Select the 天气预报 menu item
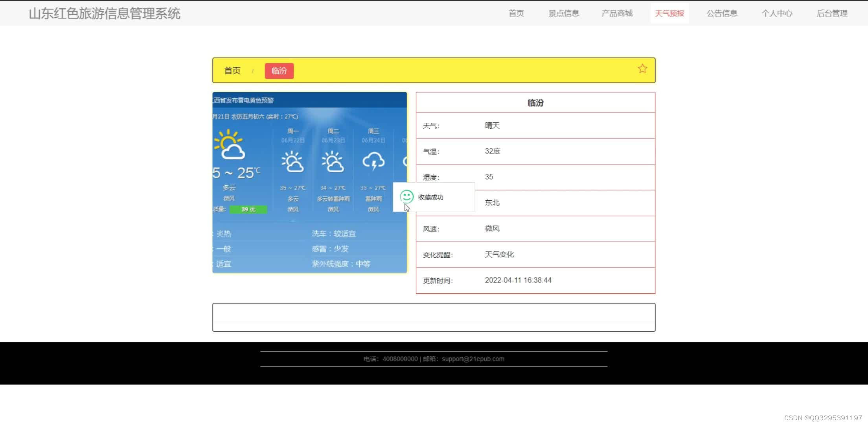 click(x=669, y=13)
